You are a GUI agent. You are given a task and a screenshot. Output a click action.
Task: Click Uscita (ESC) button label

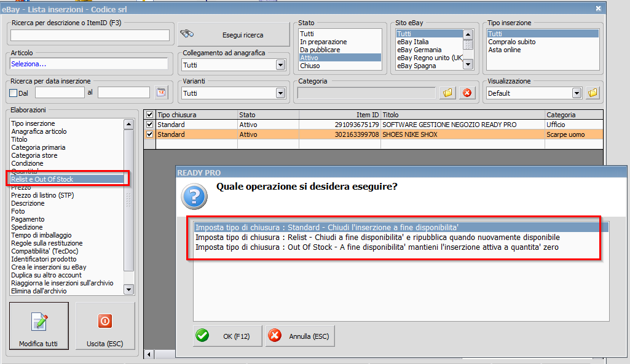click(x=105, y=344)
